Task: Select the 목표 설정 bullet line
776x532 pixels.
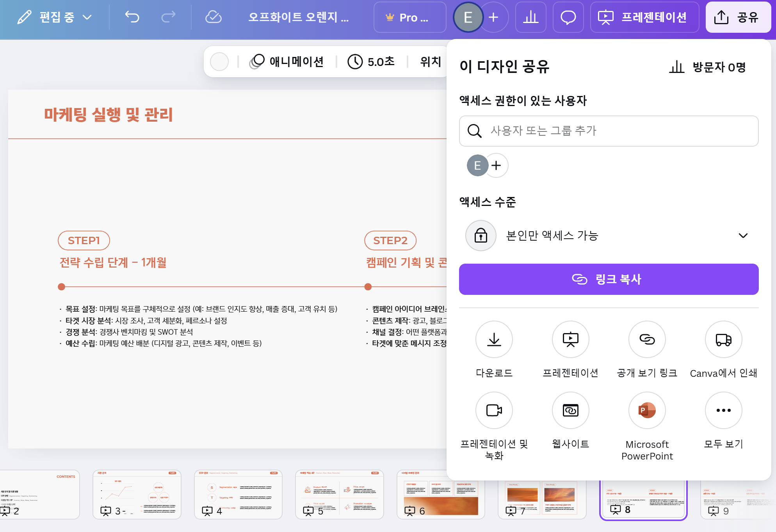Action: (199, 309)
